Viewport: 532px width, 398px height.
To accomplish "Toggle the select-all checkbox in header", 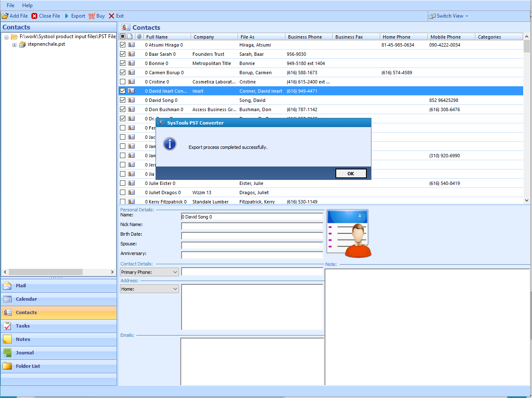I will (122, 37).
